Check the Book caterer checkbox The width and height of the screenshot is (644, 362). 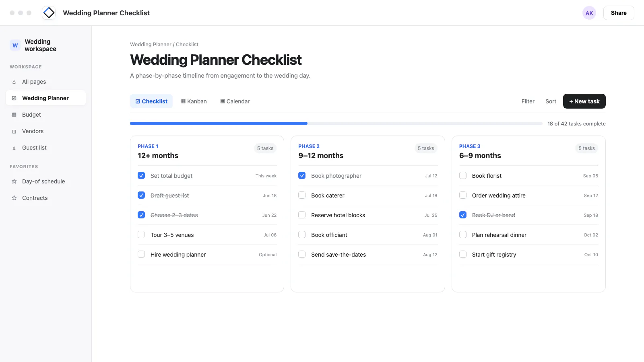302,195
